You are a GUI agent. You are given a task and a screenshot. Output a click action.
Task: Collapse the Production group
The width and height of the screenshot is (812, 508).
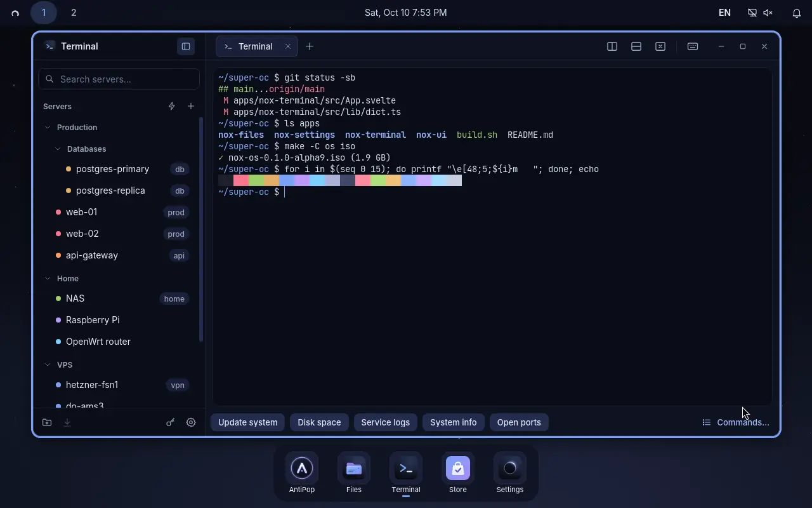click(48, 128)
